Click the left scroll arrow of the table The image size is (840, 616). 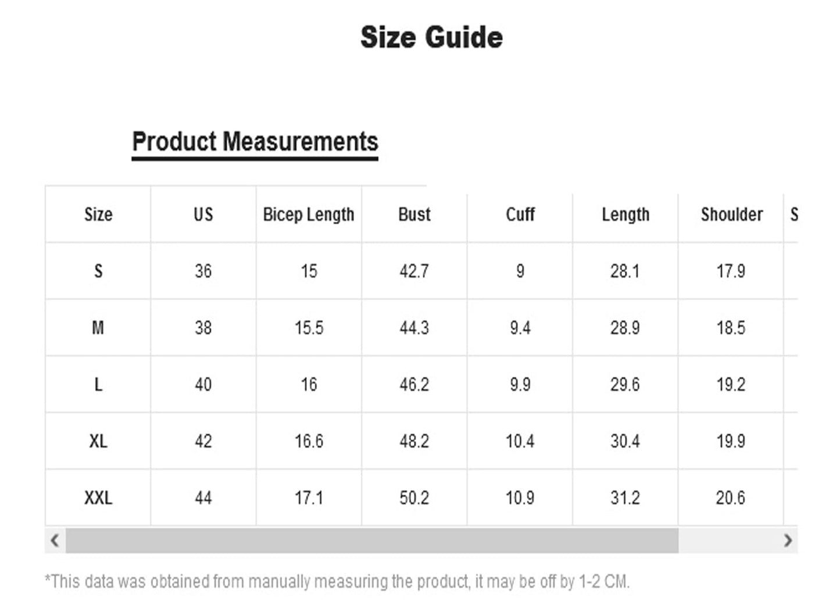click(x=55, y=540)
